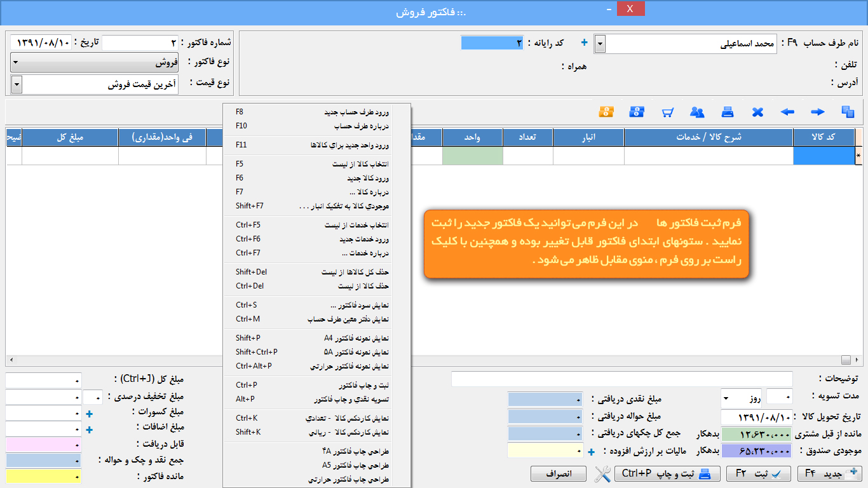868x488 pixels.
Task: Go to previous invoice with left arrow
Action: (787, 112)
